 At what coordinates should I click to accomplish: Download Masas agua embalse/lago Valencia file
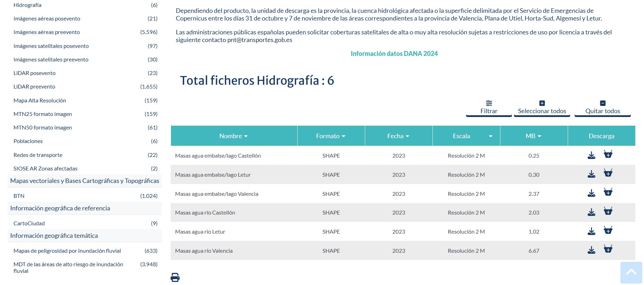point(591,193)
